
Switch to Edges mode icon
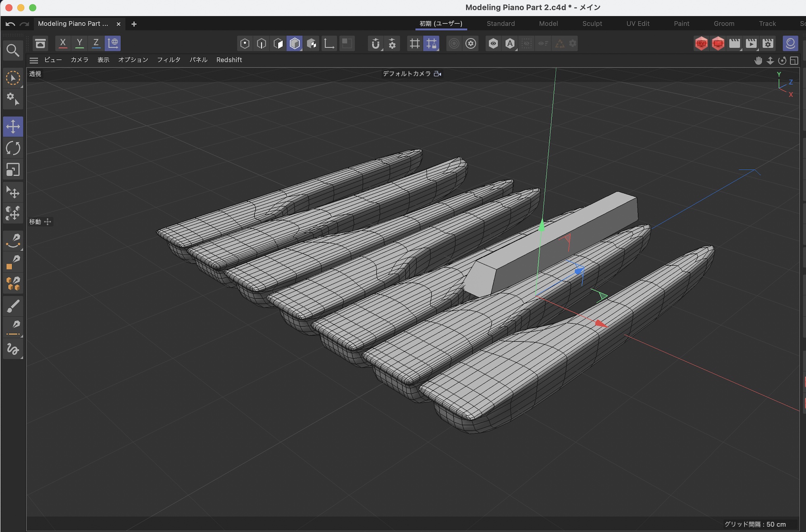(x=262, y=44)
